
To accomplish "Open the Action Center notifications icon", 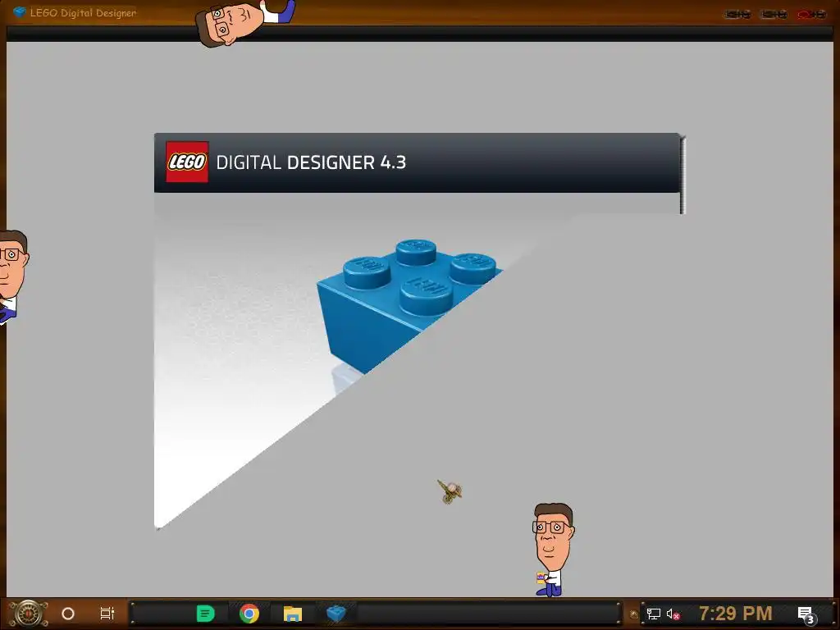I will tap(806, 614).
